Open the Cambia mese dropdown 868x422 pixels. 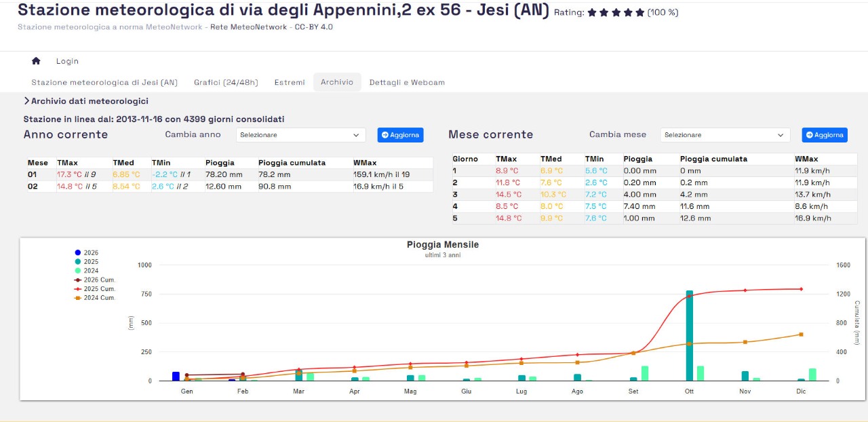(725, 135)
